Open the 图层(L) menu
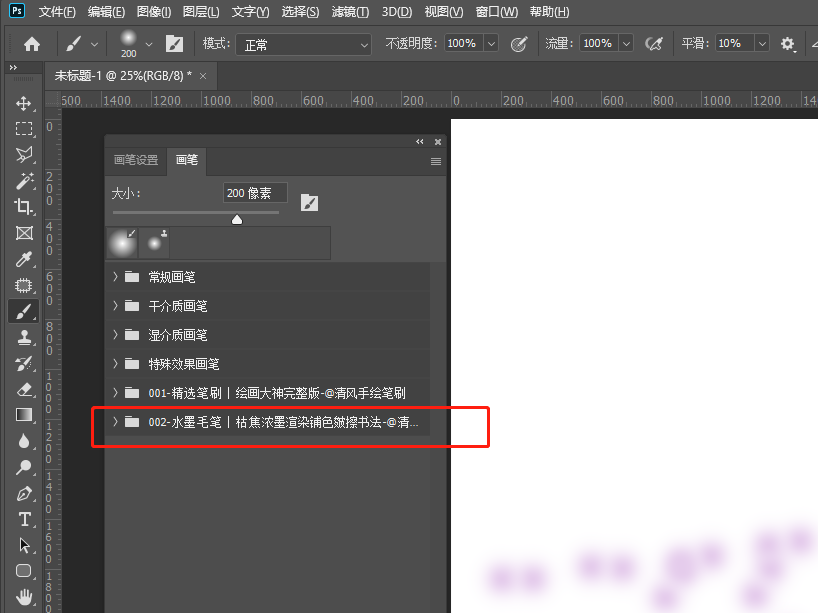 click(201, 11)
